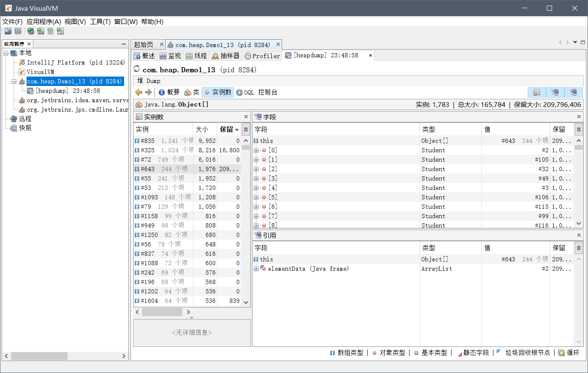The height and width of the screenshot is (373, 588).
Task: Expand the elementData reference node
Action: 256,269
